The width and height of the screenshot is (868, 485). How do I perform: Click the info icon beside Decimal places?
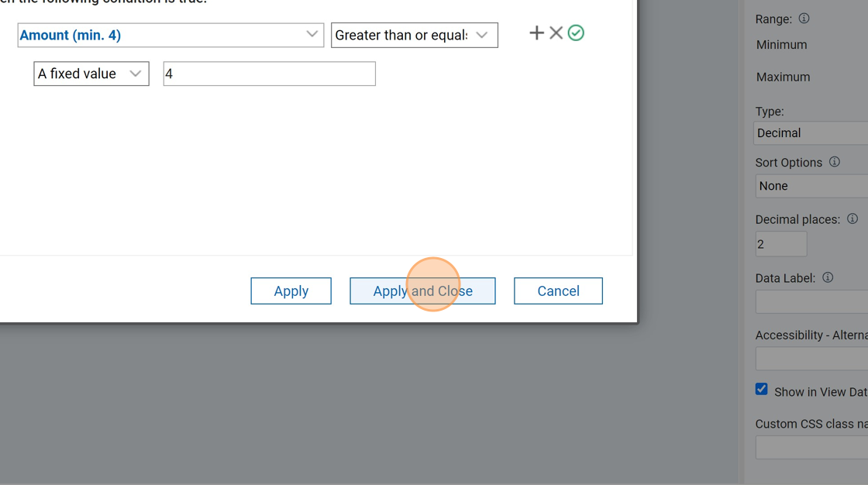coord(852,219)
